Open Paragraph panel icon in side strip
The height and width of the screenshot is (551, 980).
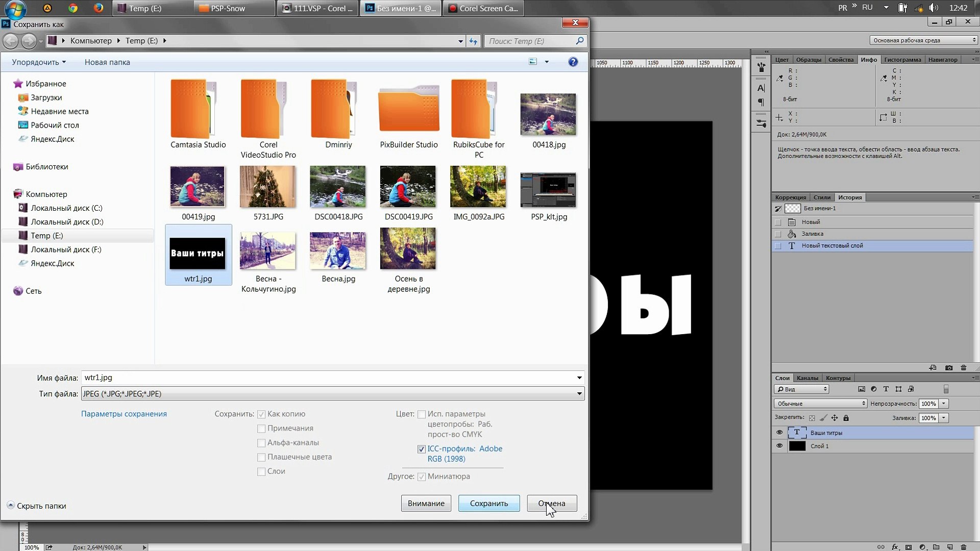(x=761, y=103)
